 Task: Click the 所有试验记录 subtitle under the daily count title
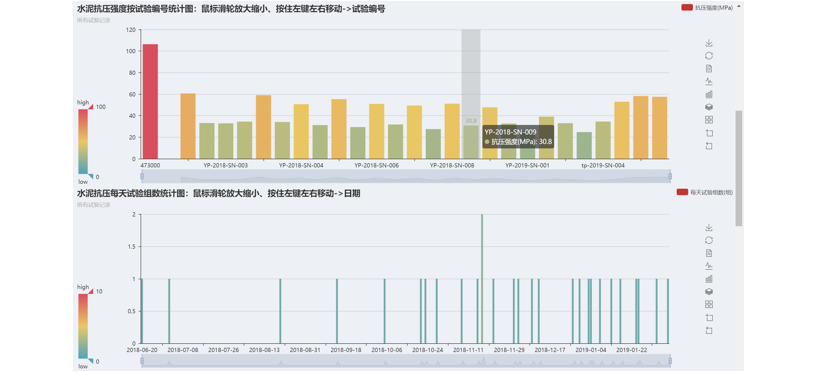point(94,205)
